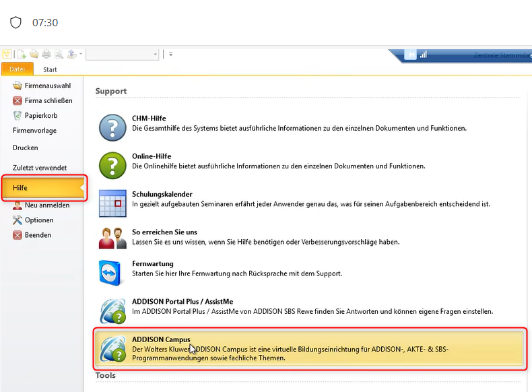Screen dimensions: 532x392
Task: Click the print preview magnifier icon
Action: coord(59,55)
